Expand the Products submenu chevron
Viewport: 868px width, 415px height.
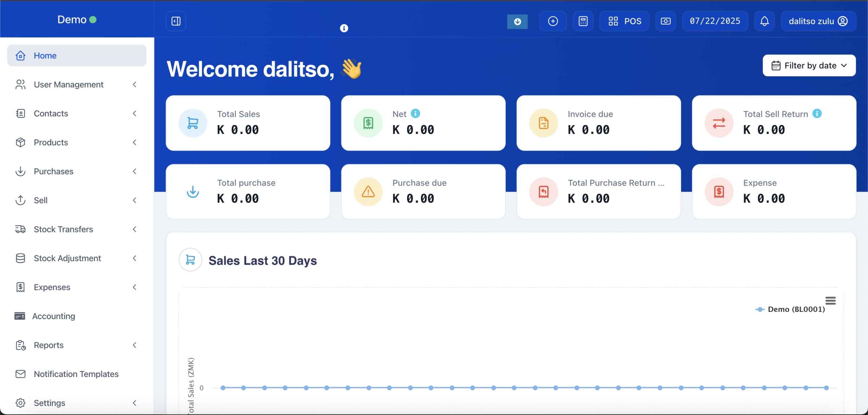pyautogui.click(x=135, y=143)
